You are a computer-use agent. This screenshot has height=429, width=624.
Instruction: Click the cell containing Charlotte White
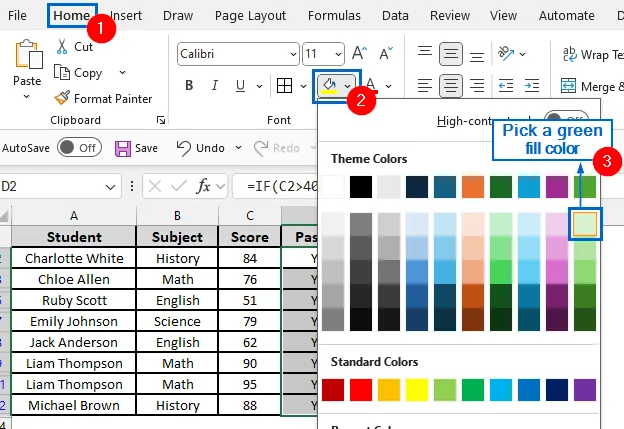pos(74,258)
